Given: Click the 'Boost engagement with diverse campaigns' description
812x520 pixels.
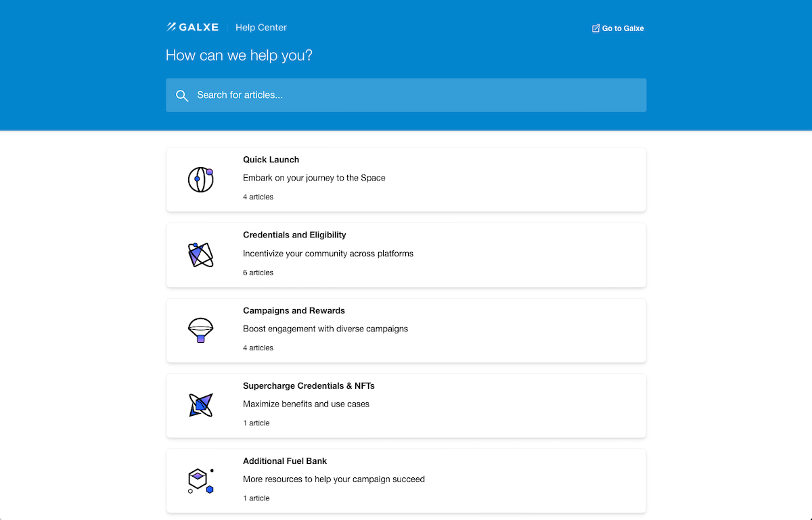Looking at the screenshot, I should tap(325, 329).
